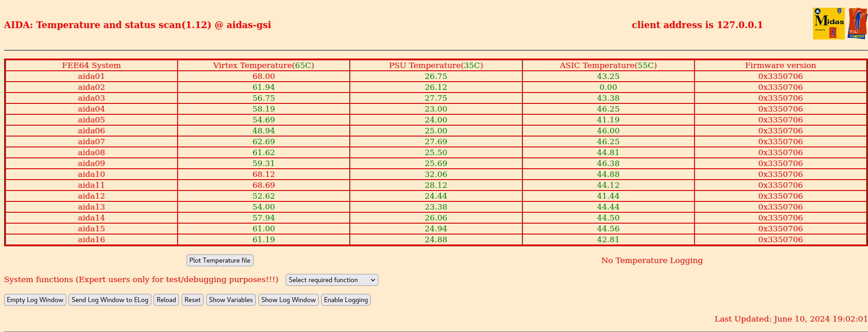Click the aida12 row label
The image size is (868, 332).
(91, 196)
